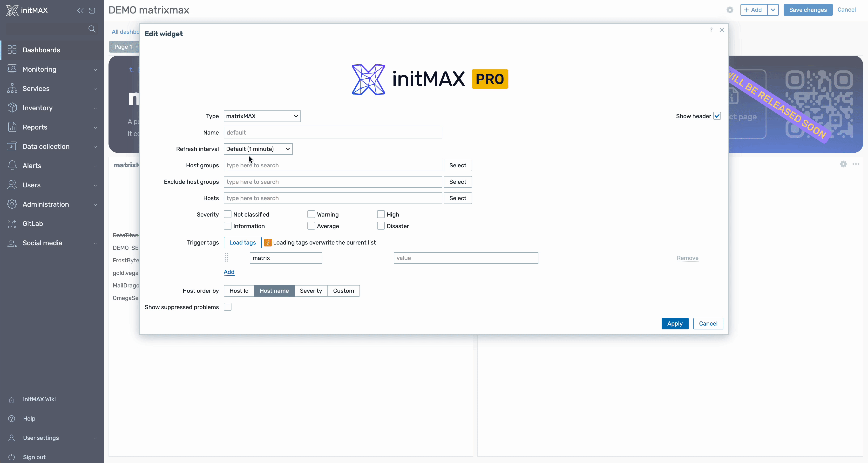Click the dashboard settings gear icon
The image size is (868, 463).
coord(730,10)
